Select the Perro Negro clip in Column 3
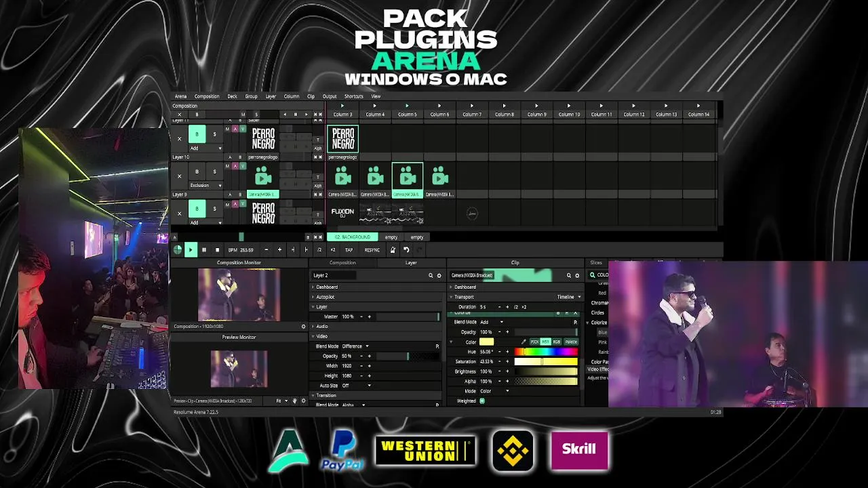Screen dimensions: 868x488 tap(343, 140)
